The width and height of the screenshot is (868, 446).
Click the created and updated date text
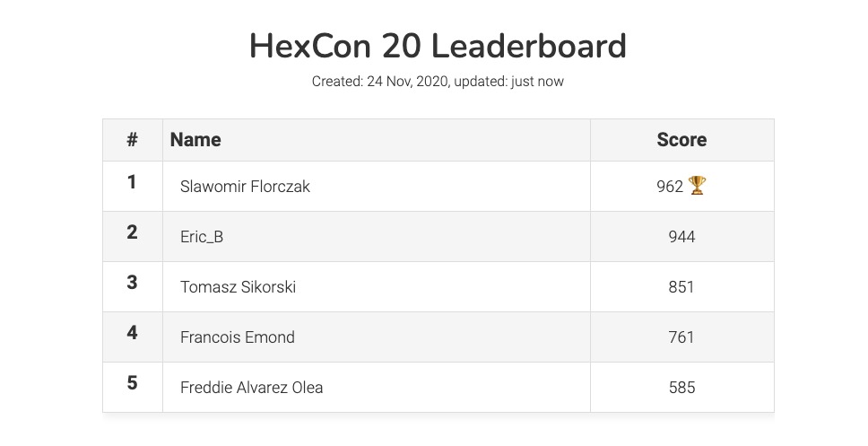(x=438, y=82)
